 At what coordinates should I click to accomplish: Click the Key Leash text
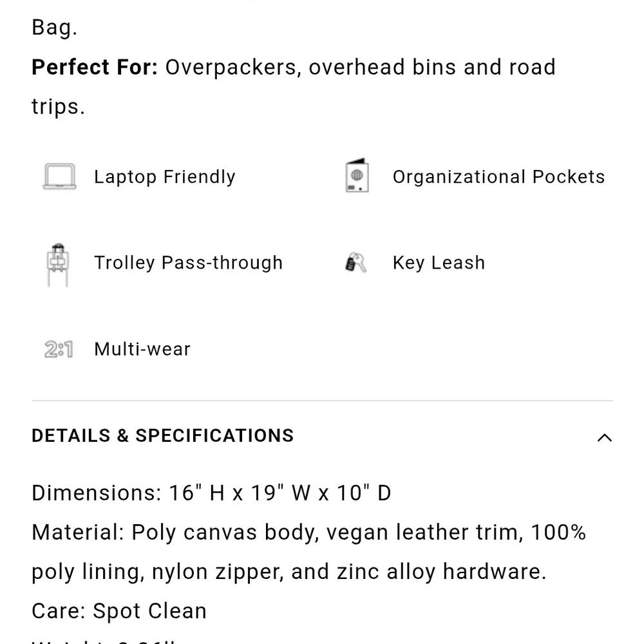pos(439,263)
